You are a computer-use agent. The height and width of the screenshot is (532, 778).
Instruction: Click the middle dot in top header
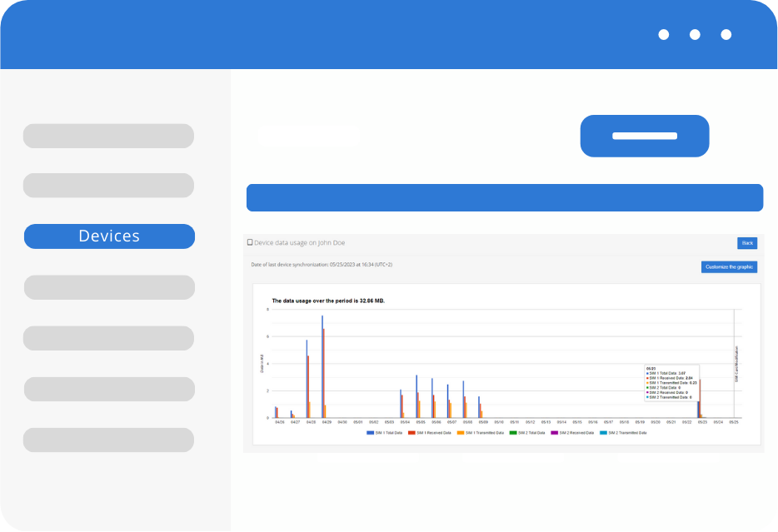pyautogui.click(x=695, y=35)
